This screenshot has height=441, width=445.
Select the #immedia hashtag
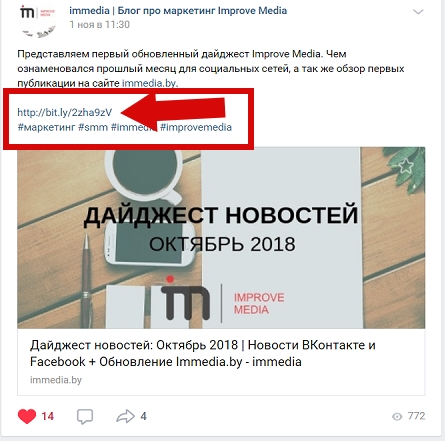coord(134,127)
